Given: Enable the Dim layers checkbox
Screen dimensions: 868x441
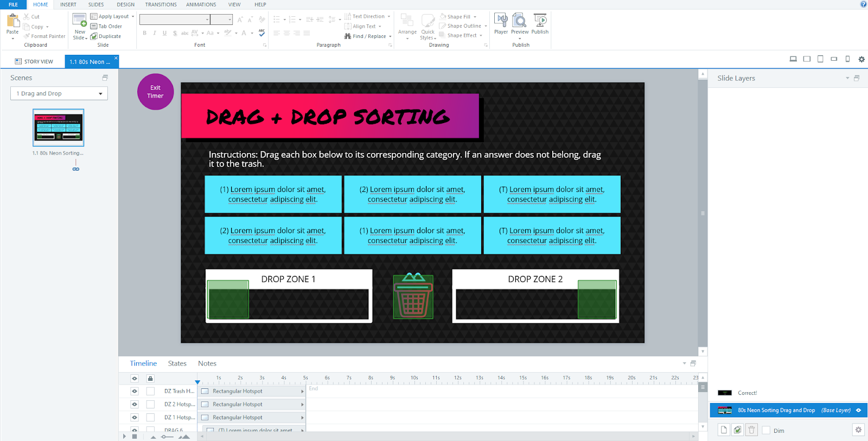Looking at the screenshot, I should point(766,430).
